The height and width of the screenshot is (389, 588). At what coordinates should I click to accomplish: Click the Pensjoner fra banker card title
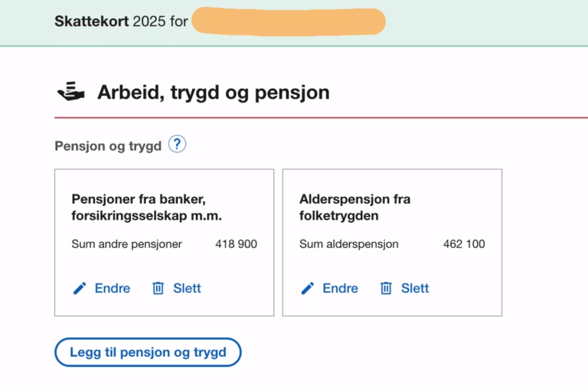click(146, 208)
